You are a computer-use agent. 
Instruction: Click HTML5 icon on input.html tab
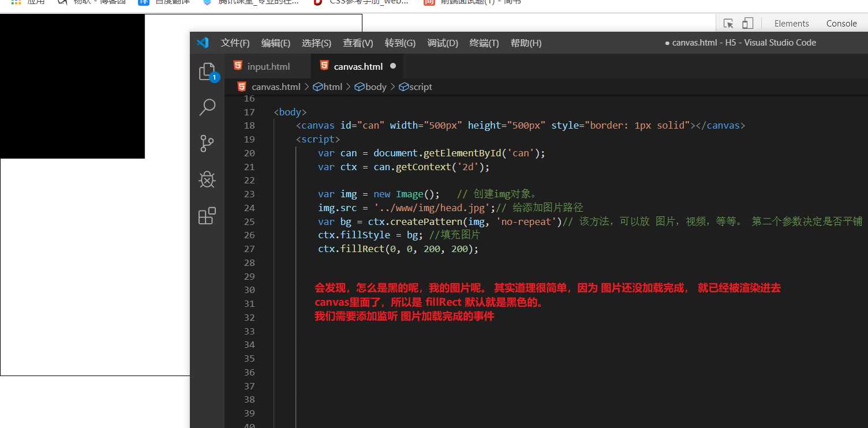pos(238,66)
